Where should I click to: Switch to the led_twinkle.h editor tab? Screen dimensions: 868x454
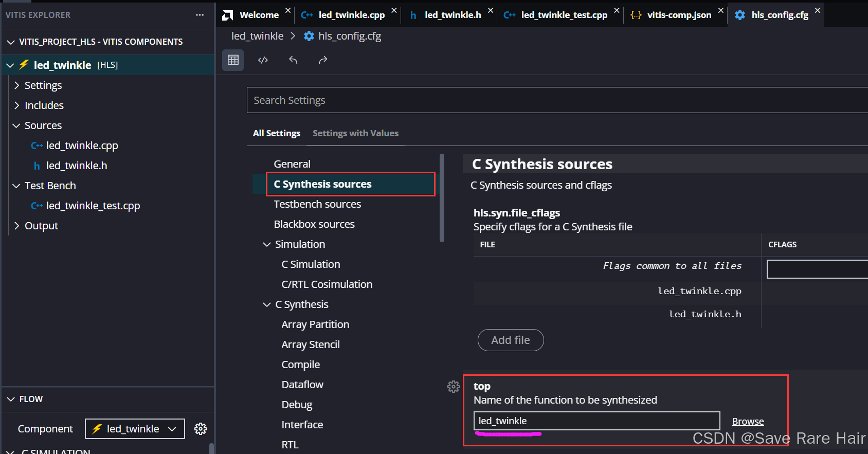coord(448,15)
